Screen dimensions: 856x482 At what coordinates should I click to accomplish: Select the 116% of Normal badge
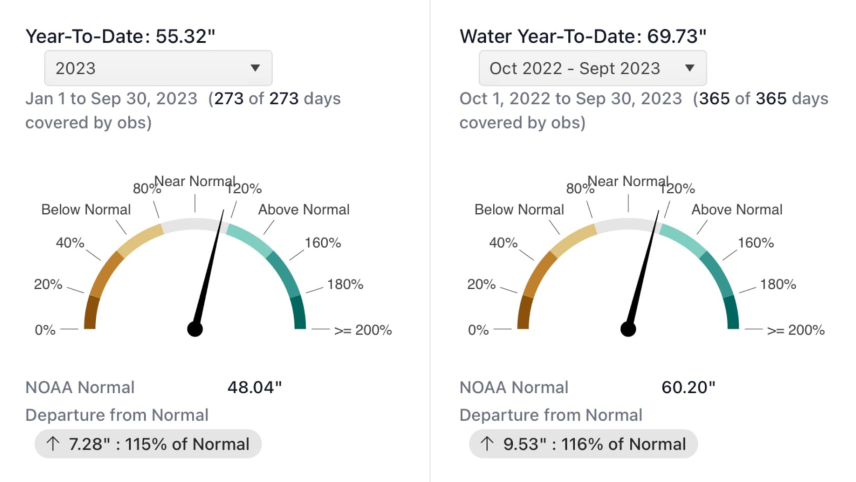tap(582, 443)
